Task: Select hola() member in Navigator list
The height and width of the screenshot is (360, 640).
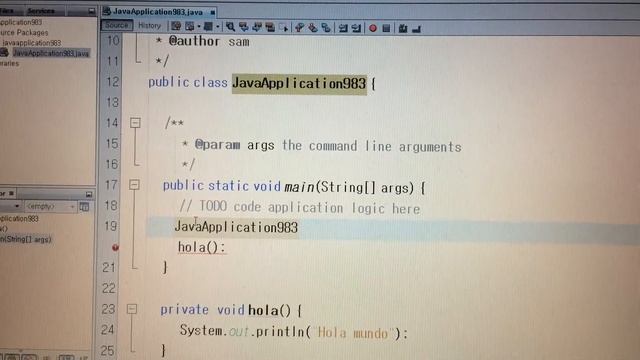Action: tap(3, 229)
